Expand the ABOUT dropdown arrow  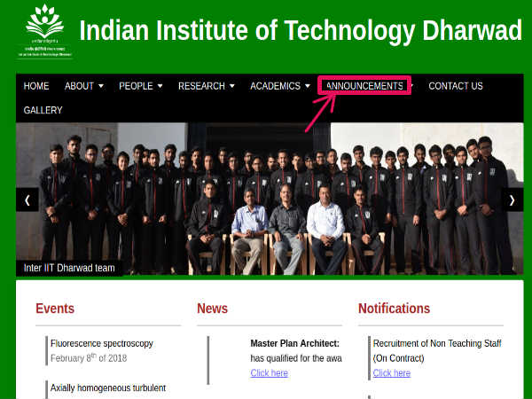click(101, 86)
